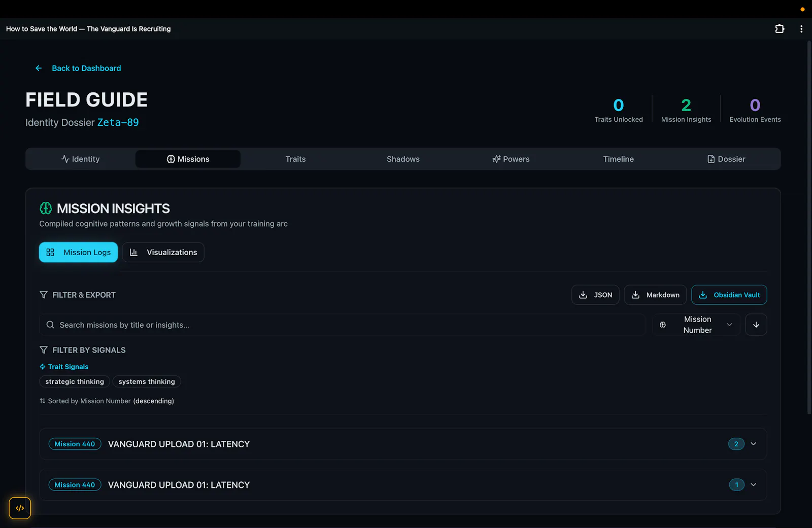Click the brain icon beside Mission Insights

[x=46, y=208]
